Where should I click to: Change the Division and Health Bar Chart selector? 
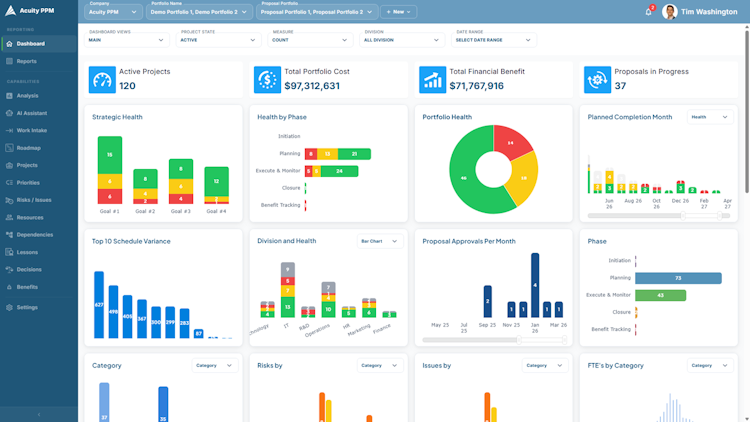tap(380, 241)
